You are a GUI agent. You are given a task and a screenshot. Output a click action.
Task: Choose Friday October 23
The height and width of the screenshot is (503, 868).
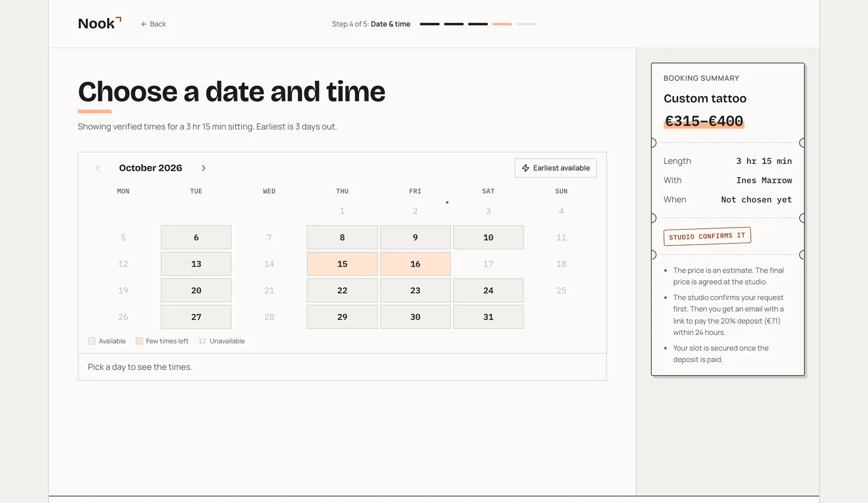coord(416,291)
